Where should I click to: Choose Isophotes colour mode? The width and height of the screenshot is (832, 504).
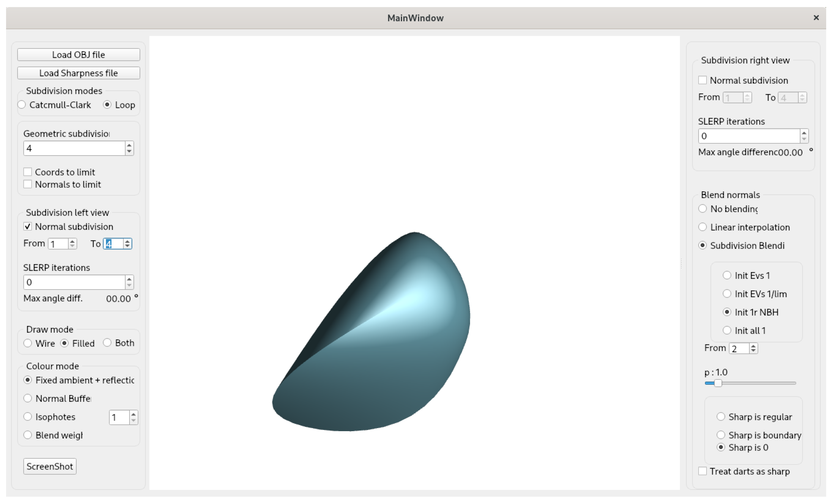28,417
